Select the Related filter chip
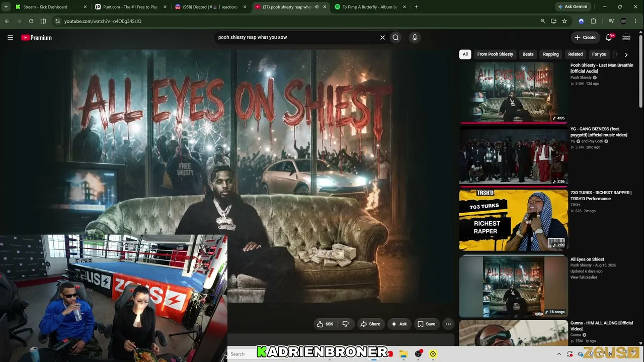644x362 pixels. 575,54
